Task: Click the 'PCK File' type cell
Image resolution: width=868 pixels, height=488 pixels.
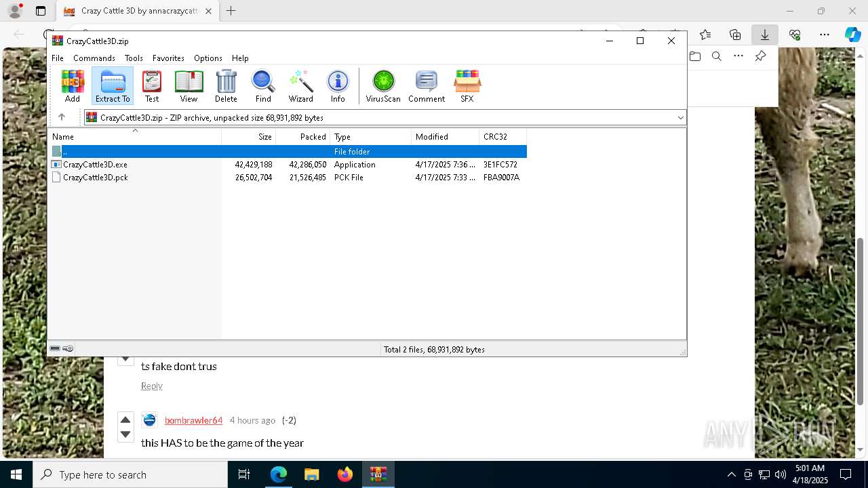Action: 349,178
